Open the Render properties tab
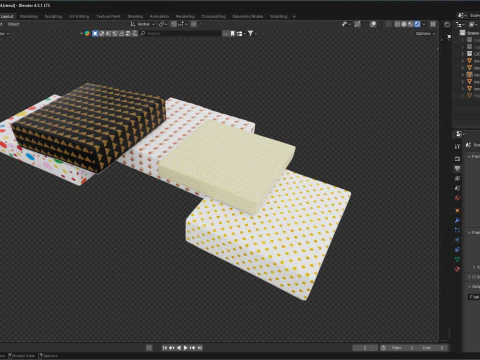The image size is (480, 360). click(x=457, y=159)
